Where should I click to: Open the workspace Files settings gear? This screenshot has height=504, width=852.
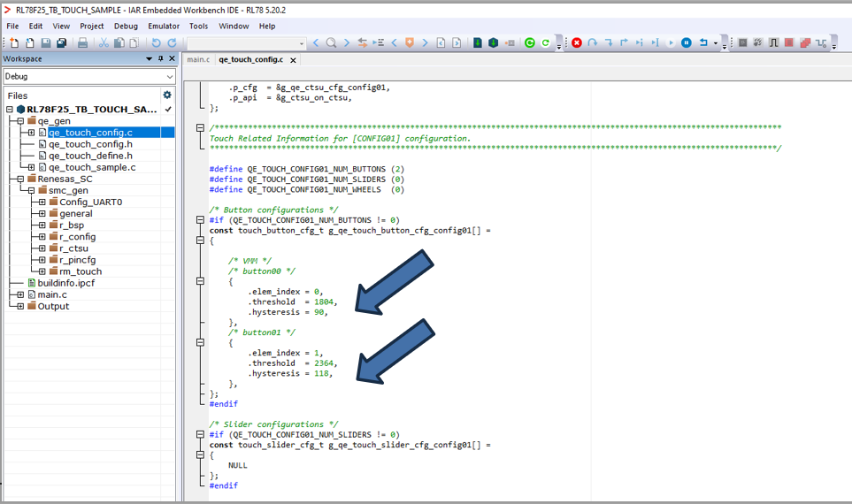[x=166, y=95]
